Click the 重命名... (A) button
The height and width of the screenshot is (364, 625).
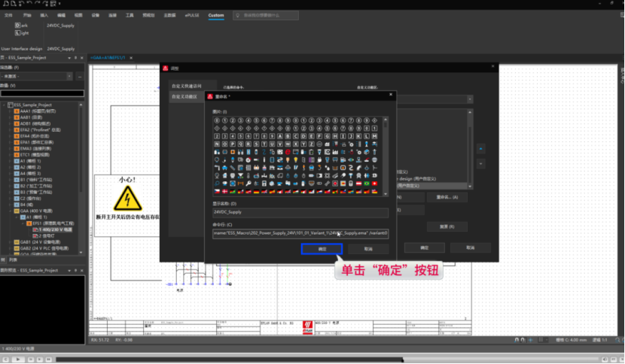point(447,197)
